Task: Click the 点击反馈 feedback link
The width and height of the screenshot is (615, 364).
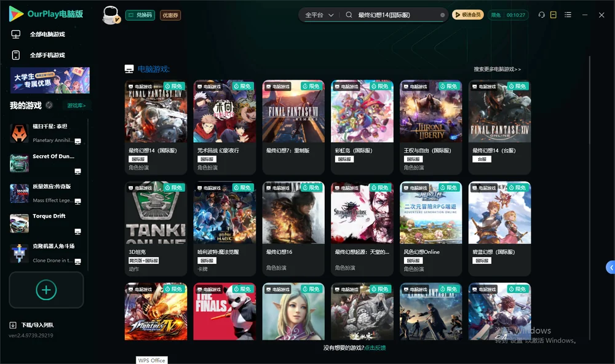Action: [375, 348]
